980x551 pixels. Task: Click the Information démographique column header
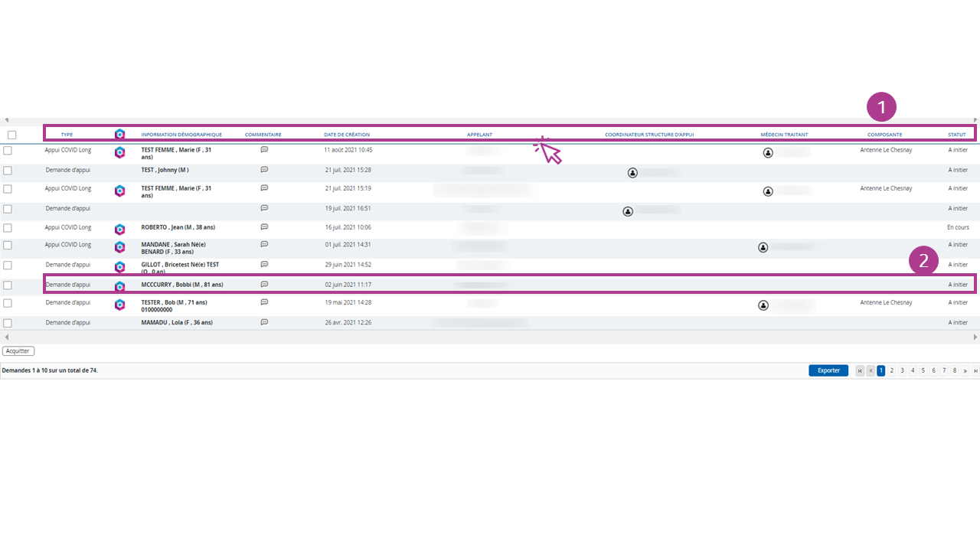(x=181, y=135)
